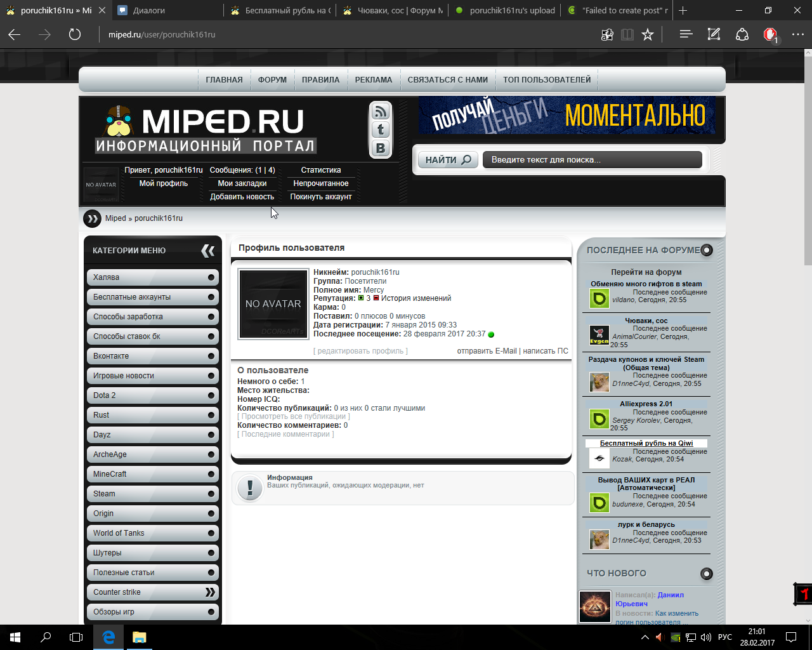Viewport: 812px width, 650px height.
Task: Click the profile NO AVATAR image
Action: tap(273, 304)
